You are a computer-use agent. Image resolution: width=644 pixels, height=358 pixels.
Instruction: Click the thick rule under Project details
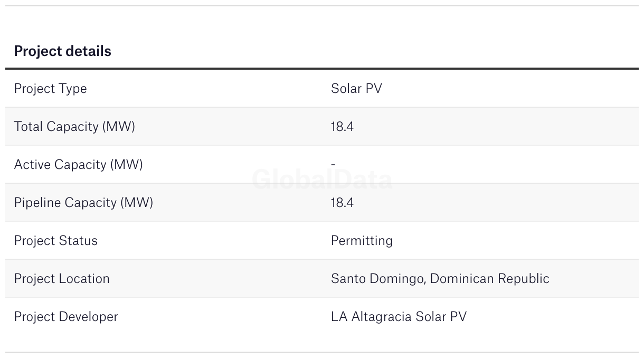coord(322,69)
